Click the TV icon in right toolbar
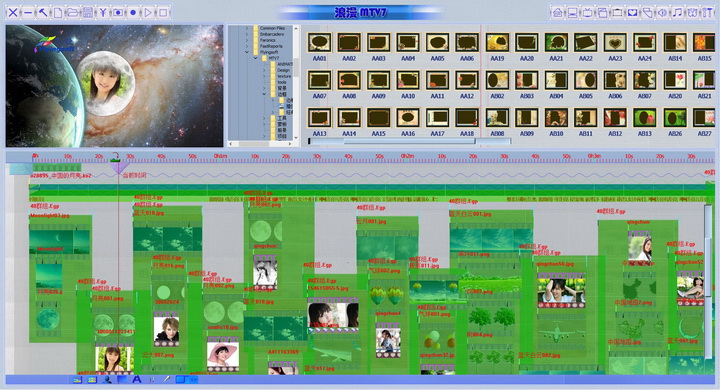Viewport: 720px width, 390px height. (587, 12)
